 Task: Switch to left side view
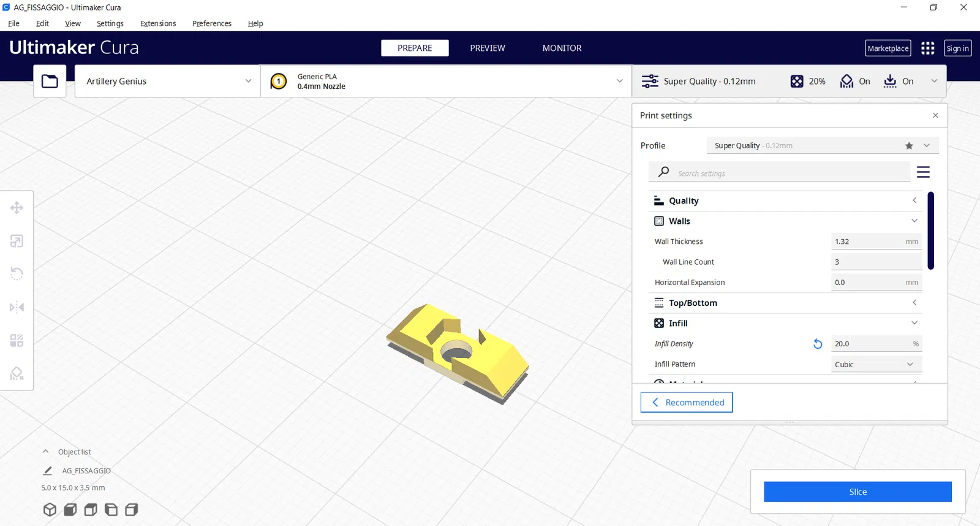click(x=111, y=509)
